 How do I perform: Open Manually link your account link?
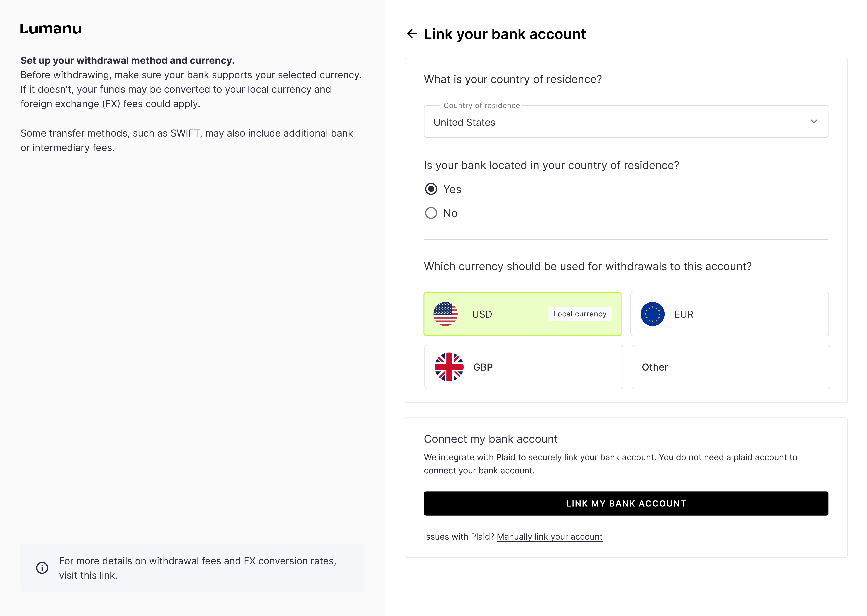(549, 537)
